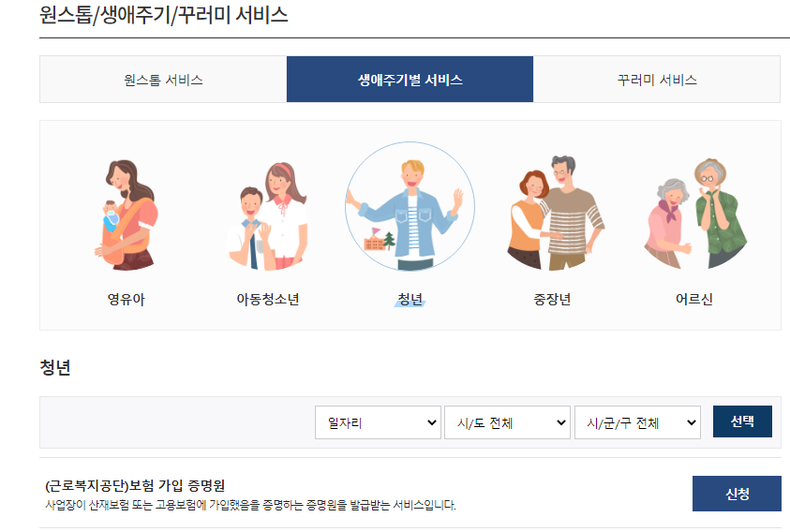790x532 pixels.
Task: Click the 영유아 label text
Action: (x=126, y=300)
